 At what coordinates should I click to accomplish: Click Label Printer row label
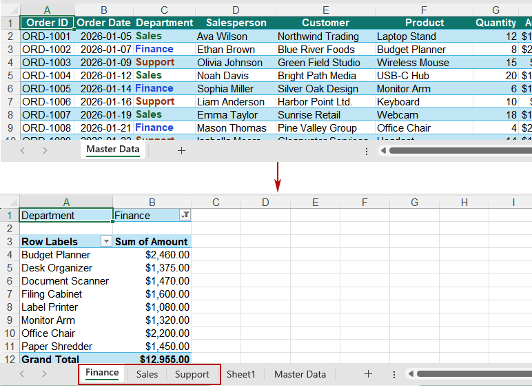(66, 307)
